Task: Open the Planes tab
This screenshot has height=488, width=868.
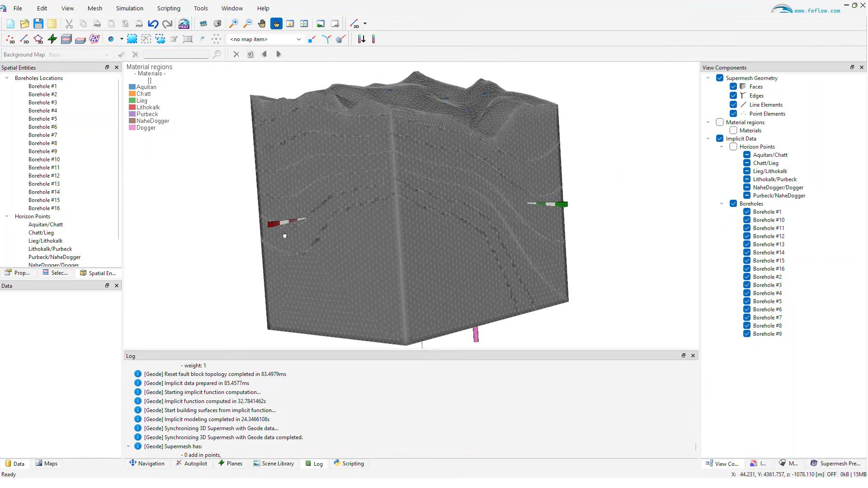Action: pos(231,464)
